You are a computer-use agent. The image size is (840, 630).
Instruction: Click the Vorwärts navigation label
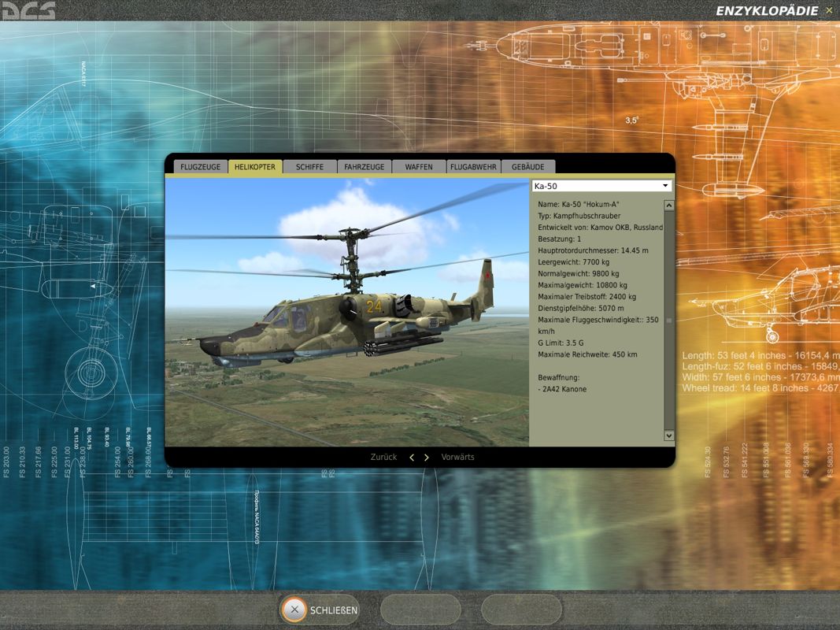[458, 457]
